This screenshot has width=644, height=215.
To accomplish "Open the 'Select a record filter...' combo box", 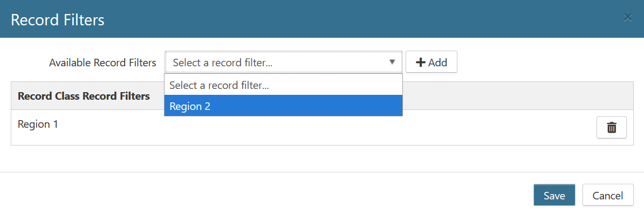I will pyautogui.click(x=284, y=63).
